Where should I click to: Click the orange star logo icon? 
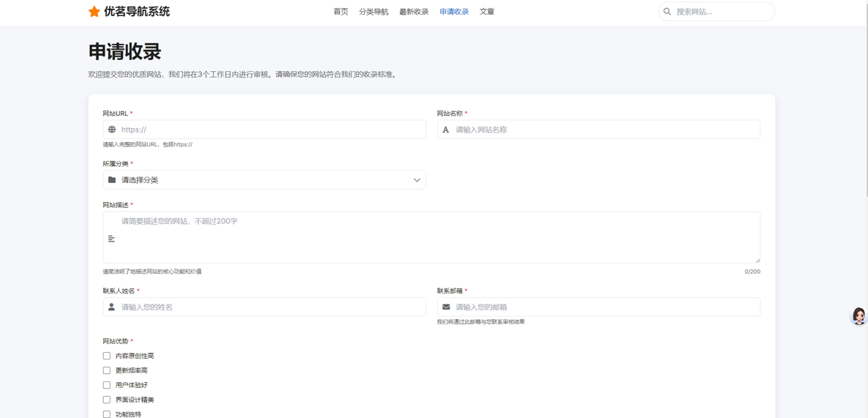[94, 12]
